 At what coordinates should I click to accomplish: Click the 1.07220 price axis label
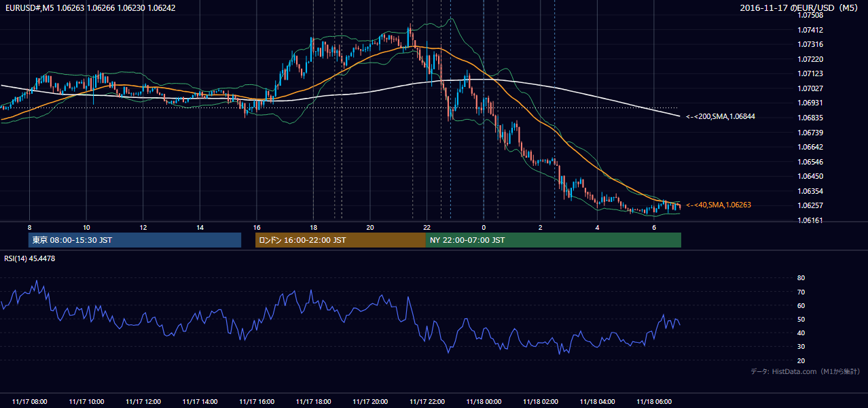pos(810,59)
